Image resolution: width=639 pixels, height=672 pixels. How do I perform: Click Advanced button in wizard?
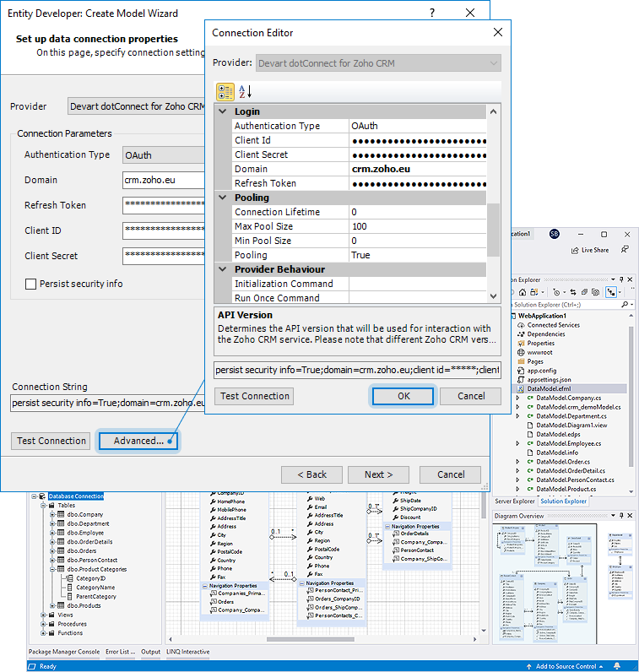point(138,441)
